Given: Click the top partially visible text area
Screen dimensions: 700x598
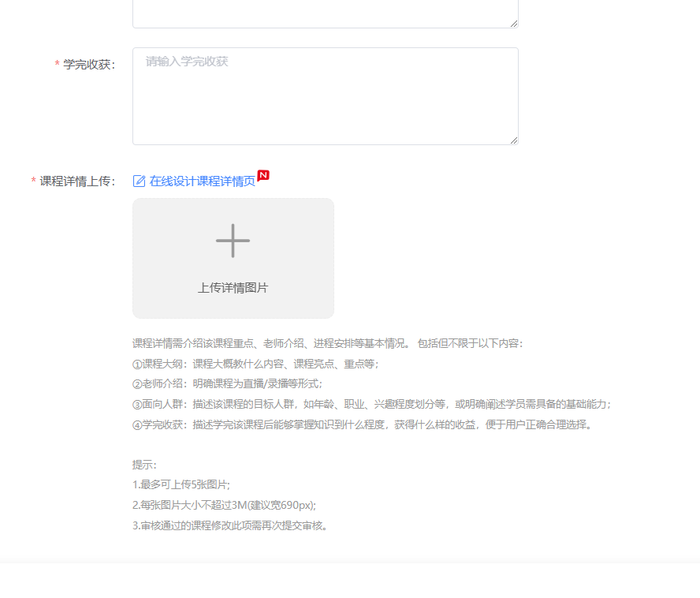Looking at the screenshot, I should click(x=325, y=14).
